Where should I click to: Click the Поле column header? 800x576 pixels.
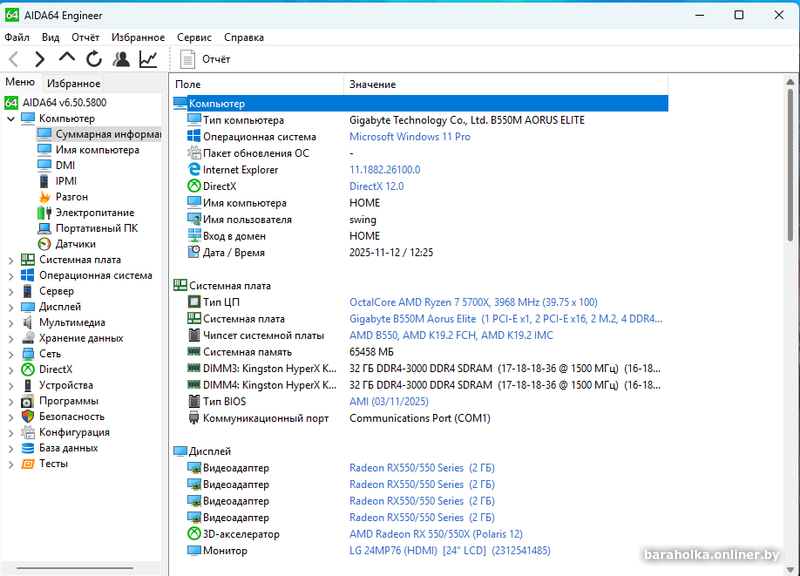pos(188,84)
